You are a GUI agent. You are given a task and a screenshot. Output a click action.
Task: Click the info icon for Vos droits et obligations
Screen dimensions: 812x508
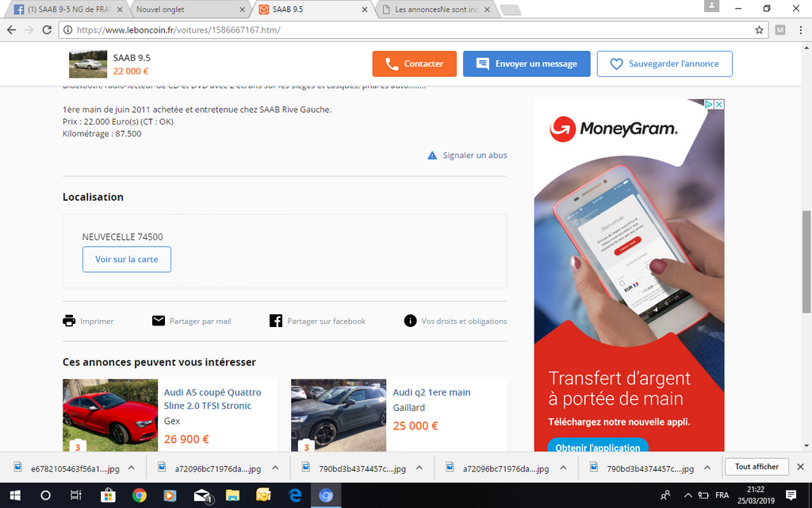[x=410, y=321]
